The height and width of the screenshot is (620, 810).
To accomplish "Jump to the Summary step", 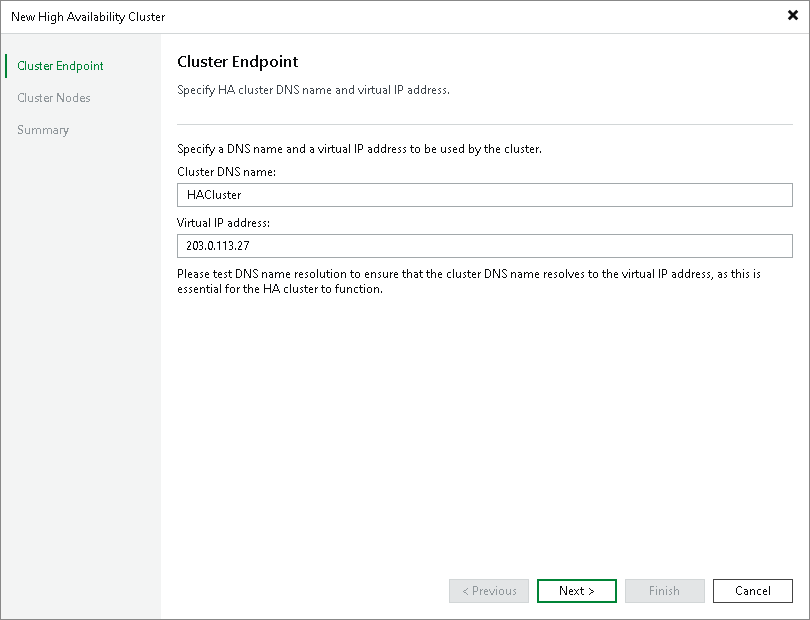I will point(43,129).
